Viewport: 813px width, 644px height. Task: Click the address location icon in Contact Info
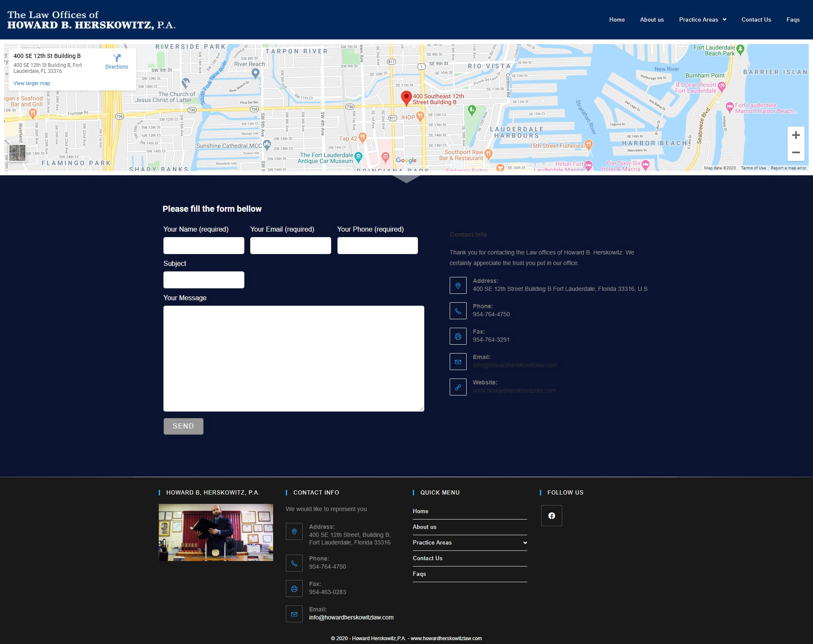pos(458,285)
